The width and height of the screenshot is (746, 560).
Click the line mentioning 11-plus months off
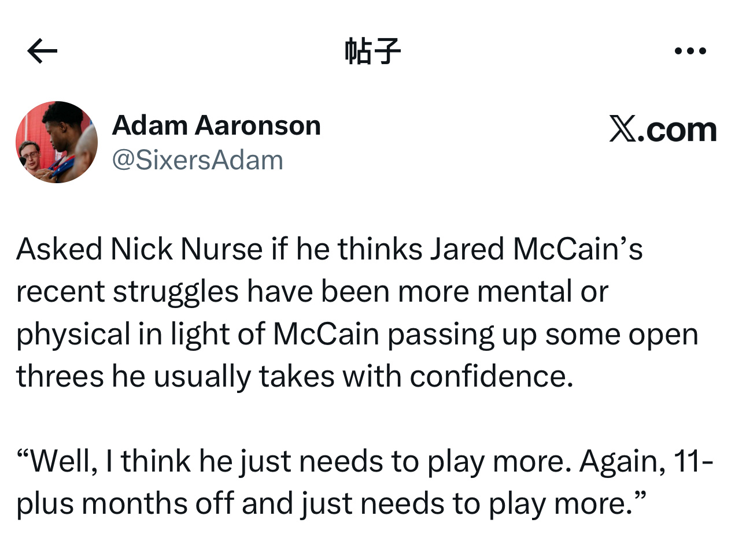(x=333, y=502)
